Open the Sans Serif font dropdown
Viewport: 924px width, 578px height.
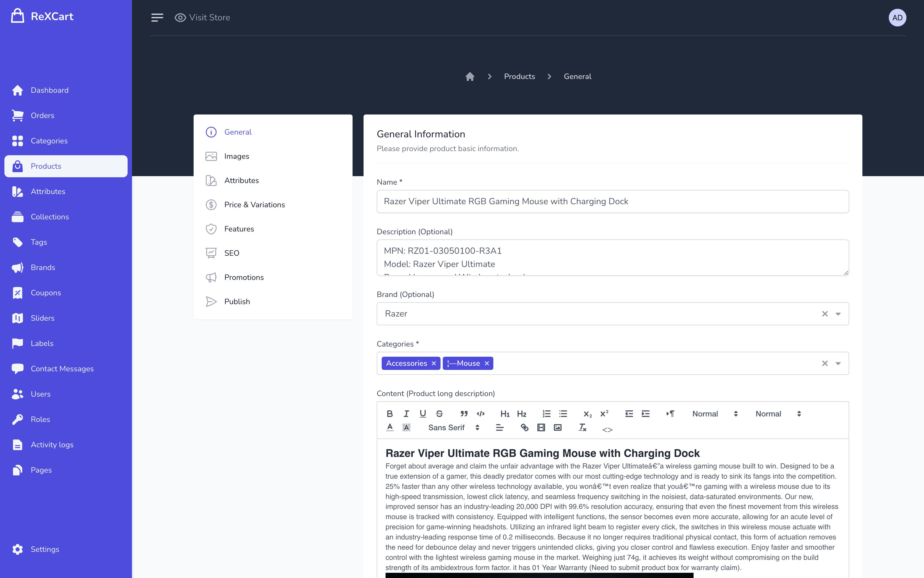453,427
